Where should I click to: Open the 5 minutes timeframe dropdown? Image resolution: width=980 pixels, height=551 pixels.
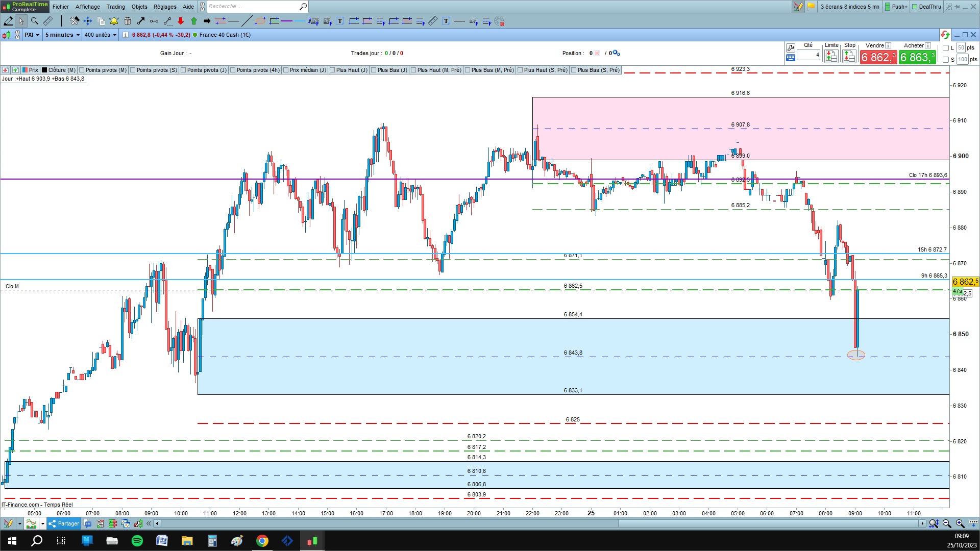coord(62,35)
